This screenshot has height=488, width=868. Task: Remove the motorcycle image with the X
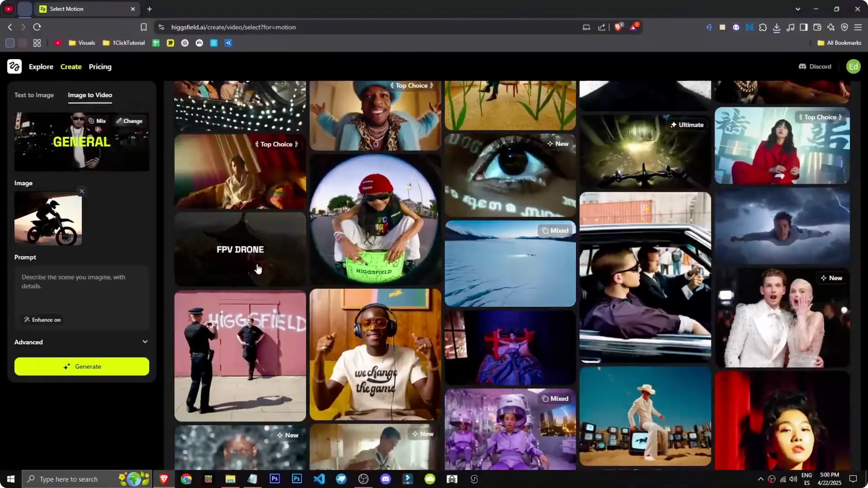tap(82, 191)
